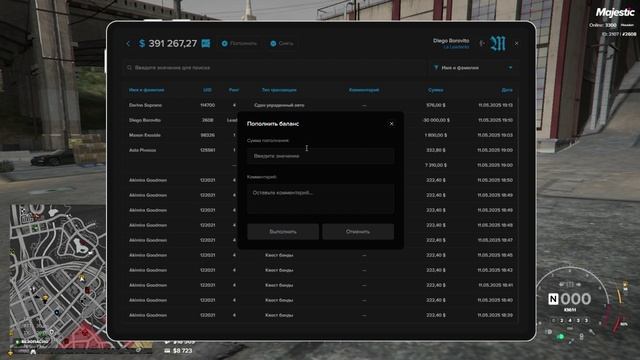The image size is (640, 360).
Task: Sort by Дата column header
Action: pyautogui.click(x=507, y=90)
